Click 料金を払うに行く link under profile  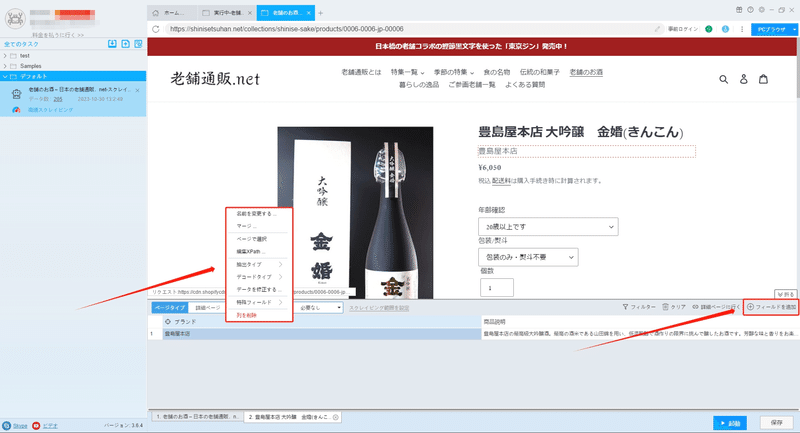coord(58,35)
